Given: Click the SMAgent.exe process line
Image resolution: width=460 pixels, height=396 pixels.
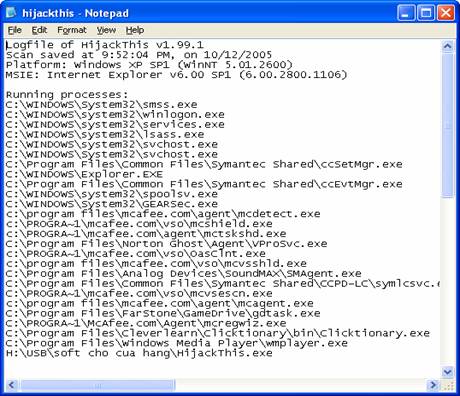Looking at the screenshot, I should coord(183,273).
